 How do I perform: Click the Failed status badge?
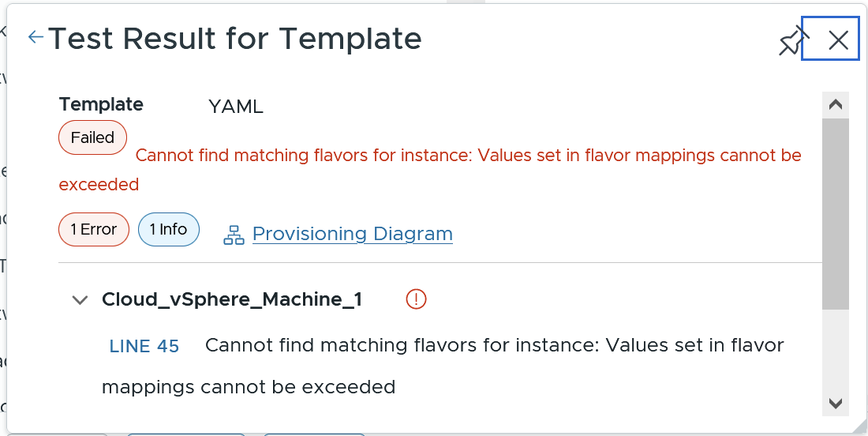point(92,137)
